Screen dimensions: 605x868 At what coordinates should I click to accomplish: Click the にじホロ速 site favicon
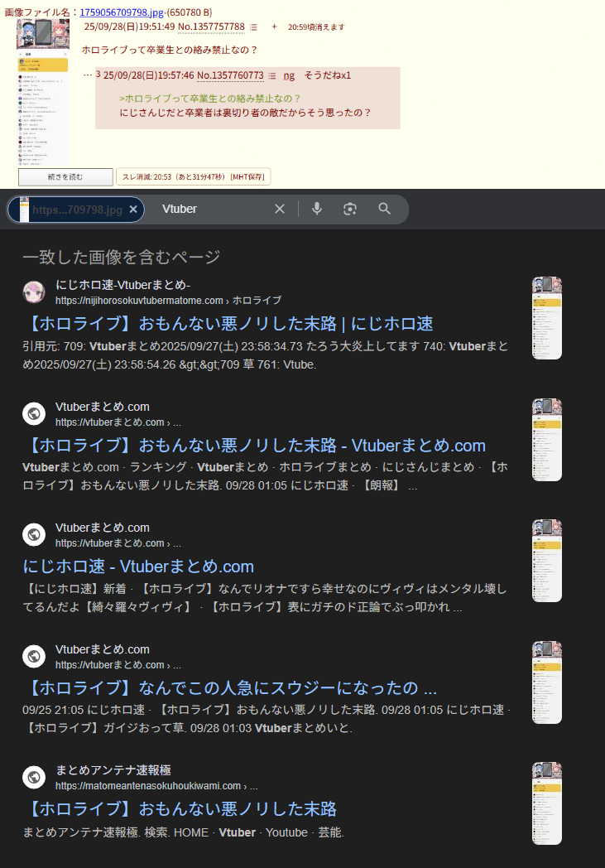34,292
